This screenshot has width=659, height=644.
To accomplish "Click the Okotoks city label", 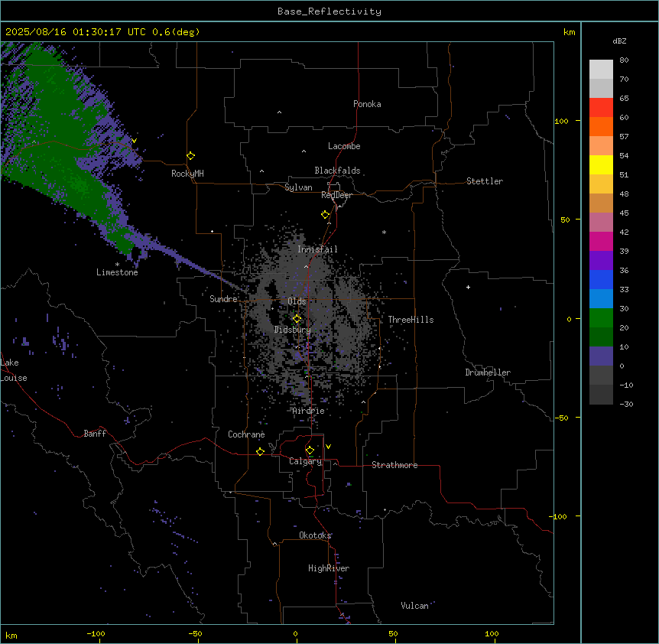I will tap(315, 535).
